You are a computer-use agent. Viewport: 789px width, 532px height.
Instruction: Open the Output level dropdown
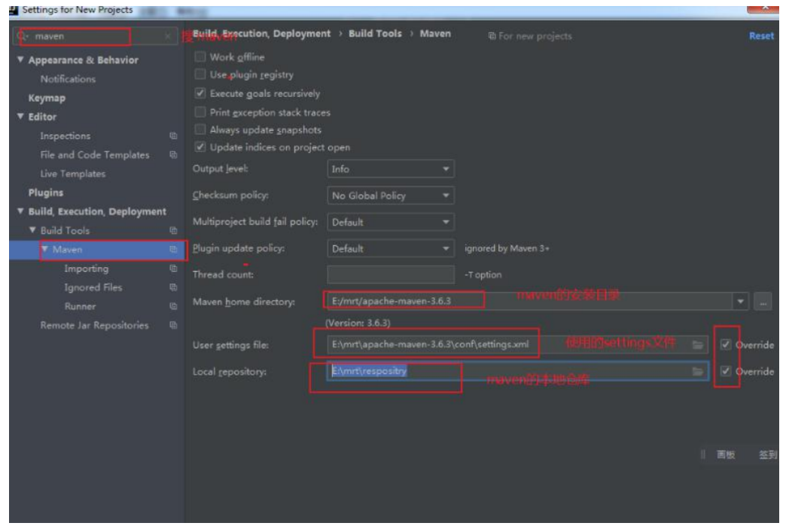tap(391, 169)
